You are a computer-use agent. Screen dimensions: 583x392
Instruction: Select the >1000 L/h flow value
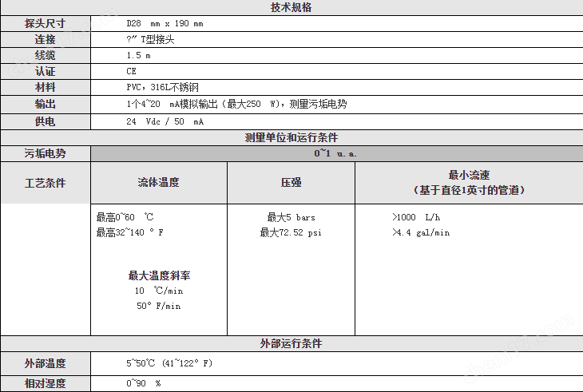coord(416,217)
